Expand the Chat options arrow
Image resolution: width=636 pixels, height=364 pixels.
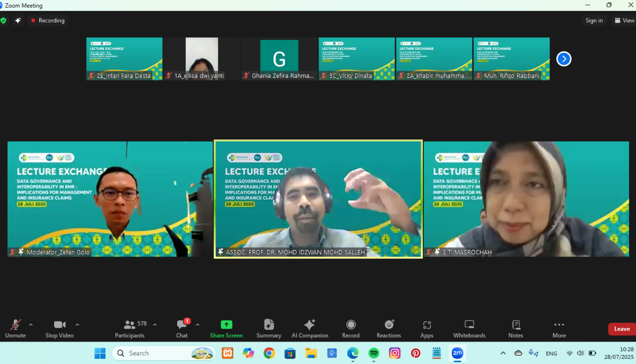click(x=197, y=325)
